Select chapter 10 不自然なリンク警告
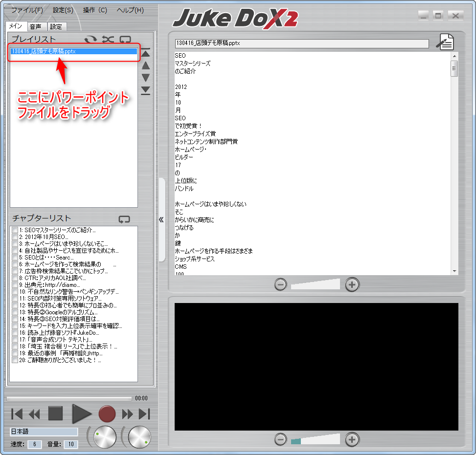This screenshot has height=455, width=476. pyautogui.click(x=69, y=291)
